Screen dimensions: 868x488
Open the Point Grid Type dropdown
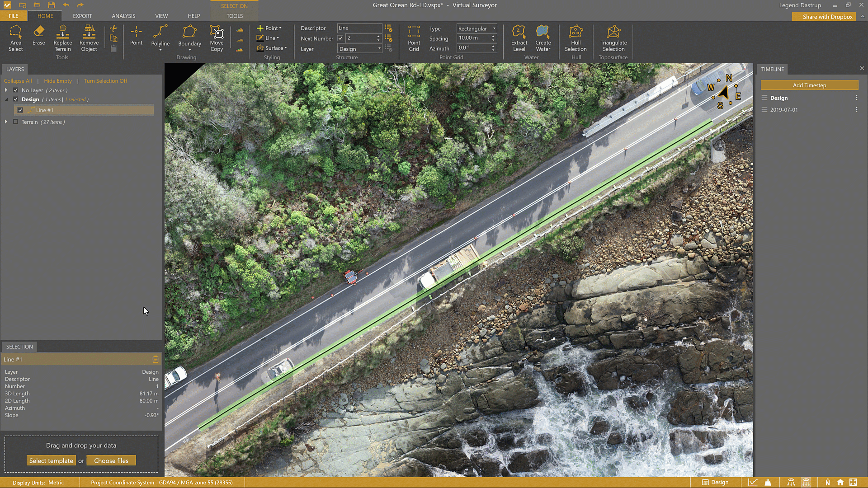tap(476, 28)
